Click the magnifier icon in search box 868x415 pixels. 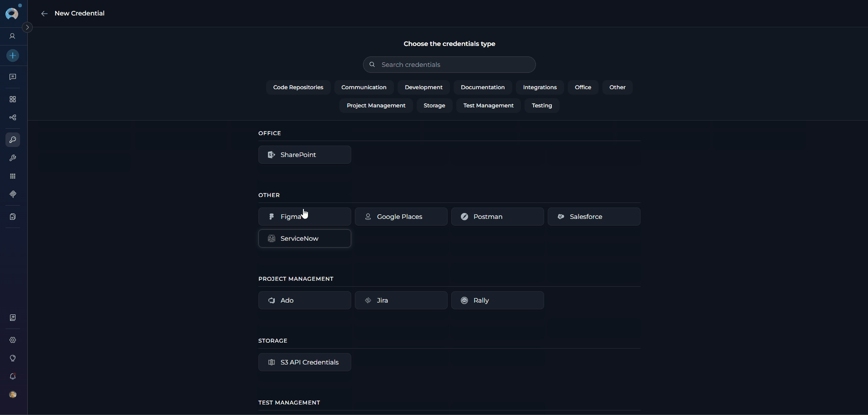(372, 65)
